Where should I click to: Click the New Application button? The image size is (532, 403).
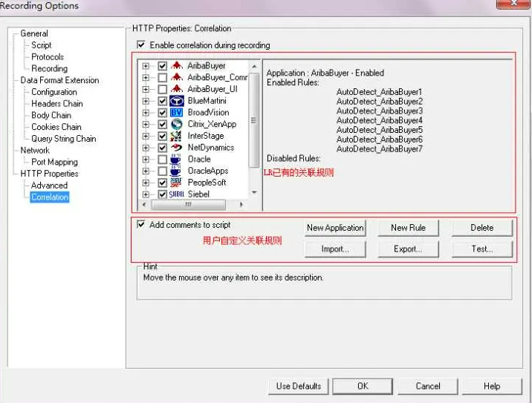tap(335, 228)
